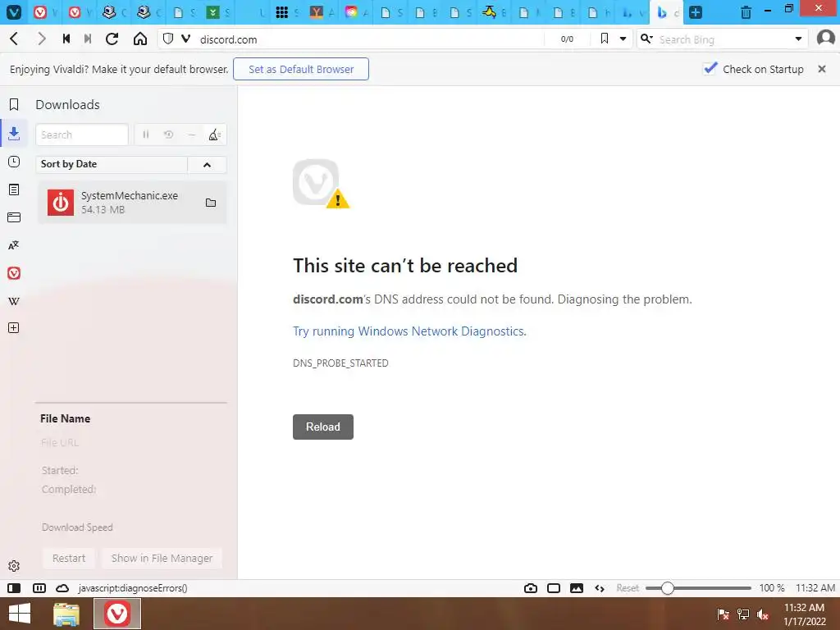840x630 pixels.
Task: Switch to the green icon tab
Action: point(218,11)
